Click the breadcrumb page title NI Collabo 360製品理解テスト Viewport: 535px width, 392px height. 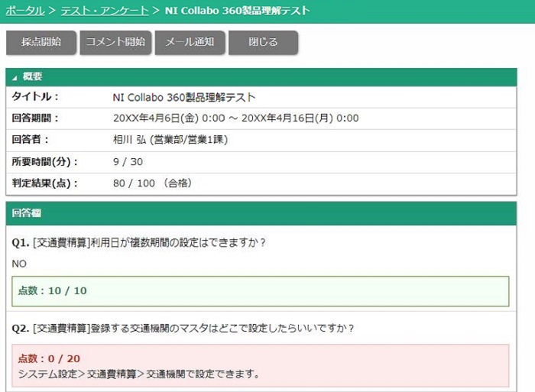[x=238, y=11]
